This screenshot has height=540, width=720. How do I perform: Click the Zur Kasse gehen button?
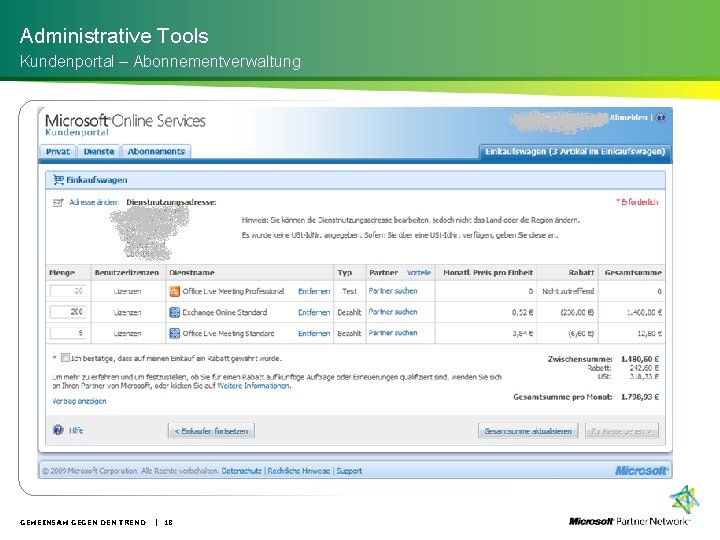point(622,431)
